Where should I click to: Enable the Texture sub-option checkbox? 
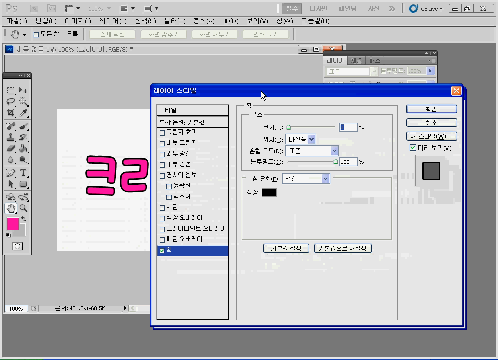click(169, 197)
